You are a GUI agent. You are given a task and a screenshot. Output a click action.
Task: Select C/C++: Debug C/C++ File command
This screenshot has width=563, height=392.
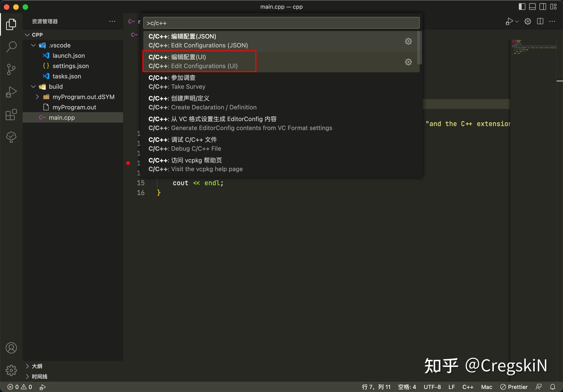pos(185,144)
